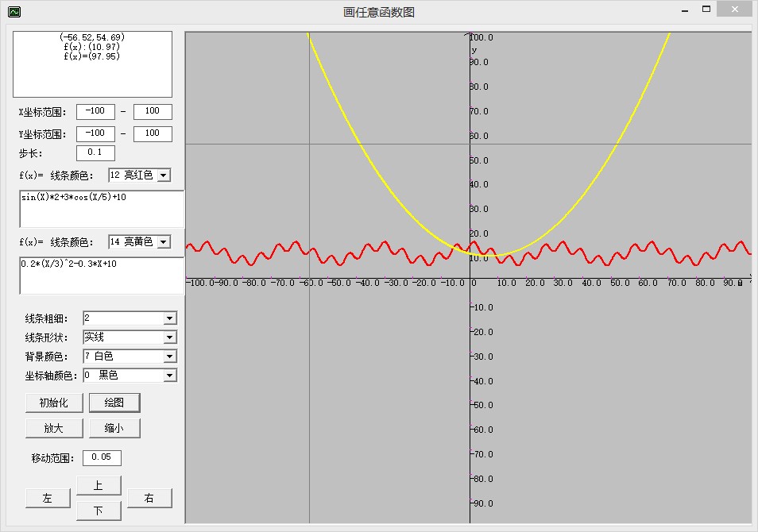Click the 缩小 zoom out button
This screenshot has width=758, height=532.
114,428
